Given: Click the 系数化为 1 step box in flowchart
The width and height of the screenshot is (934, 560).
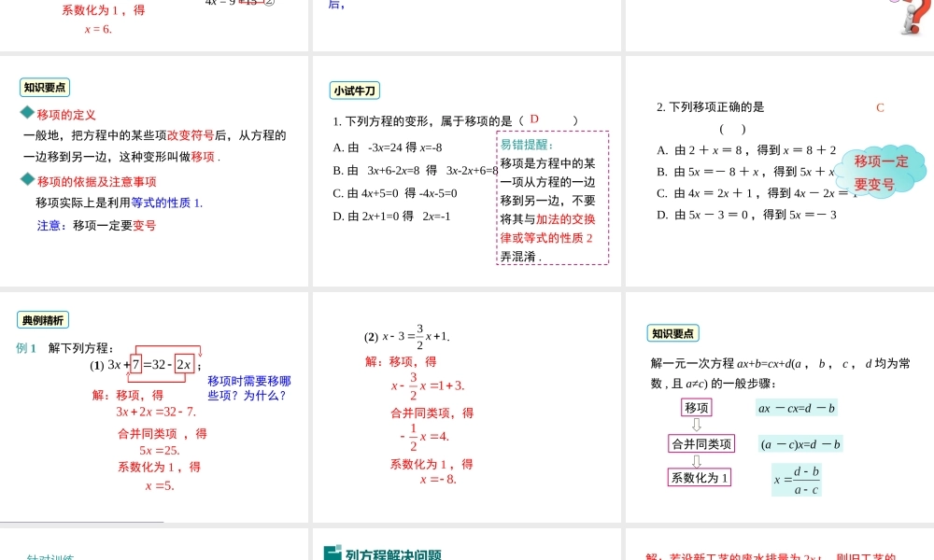Looking at the screenshot, I should click(x=700, y=477).
